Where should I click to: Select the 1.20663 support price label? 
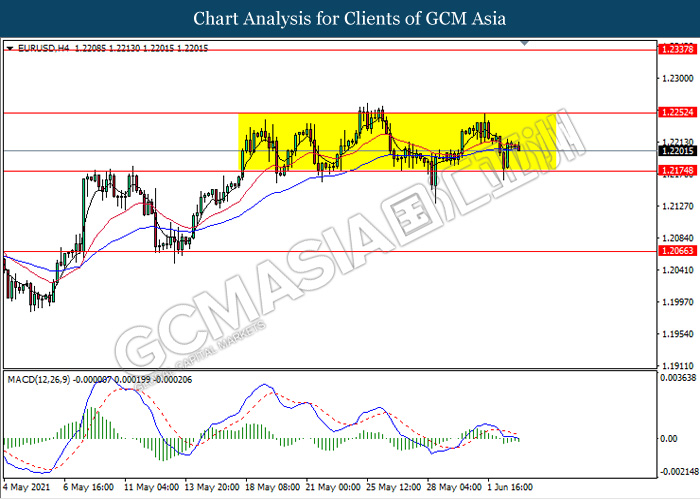click(x=677, y=250)
